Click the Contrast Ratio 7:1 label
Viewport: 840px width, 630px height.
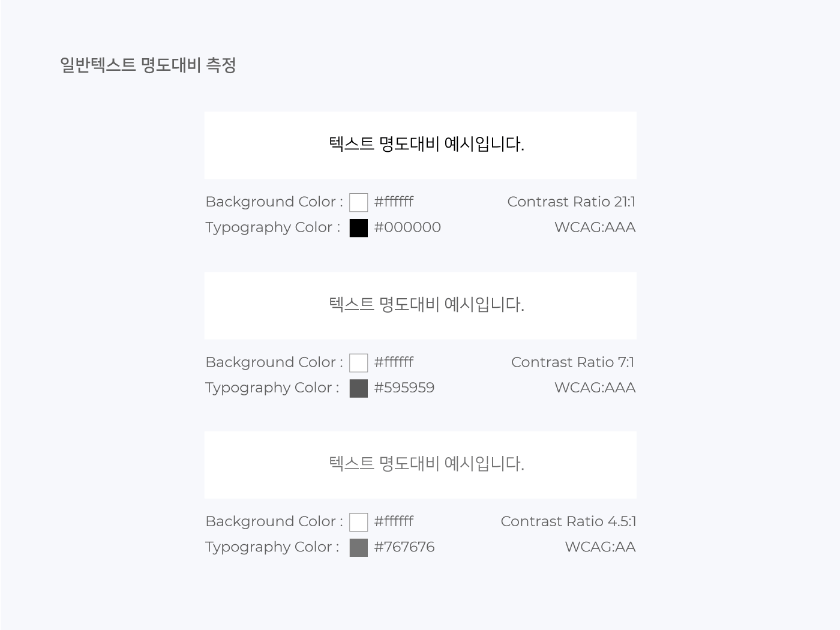pos(573,362)
